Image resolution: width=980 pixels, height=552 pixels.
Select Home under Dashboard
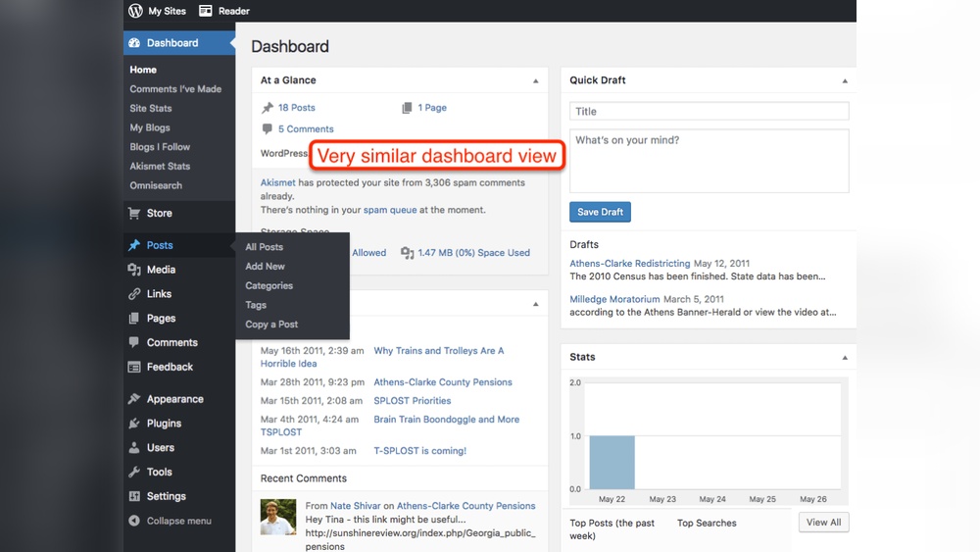pyautogui.click(x=143, y=70)
